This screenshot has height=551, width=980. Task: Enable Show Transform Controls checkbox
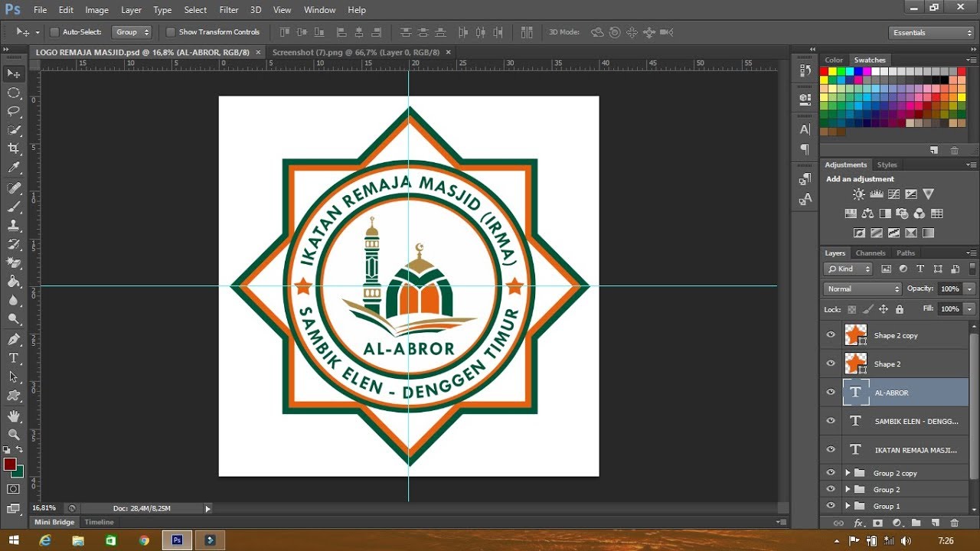click(171, 32)
